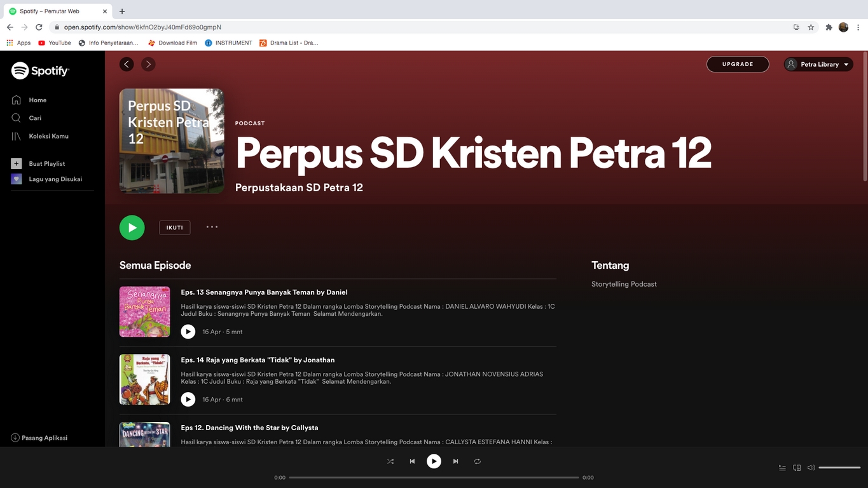
Task: Open Info Penyetaraan bookmark
Action: click(108, 43)
